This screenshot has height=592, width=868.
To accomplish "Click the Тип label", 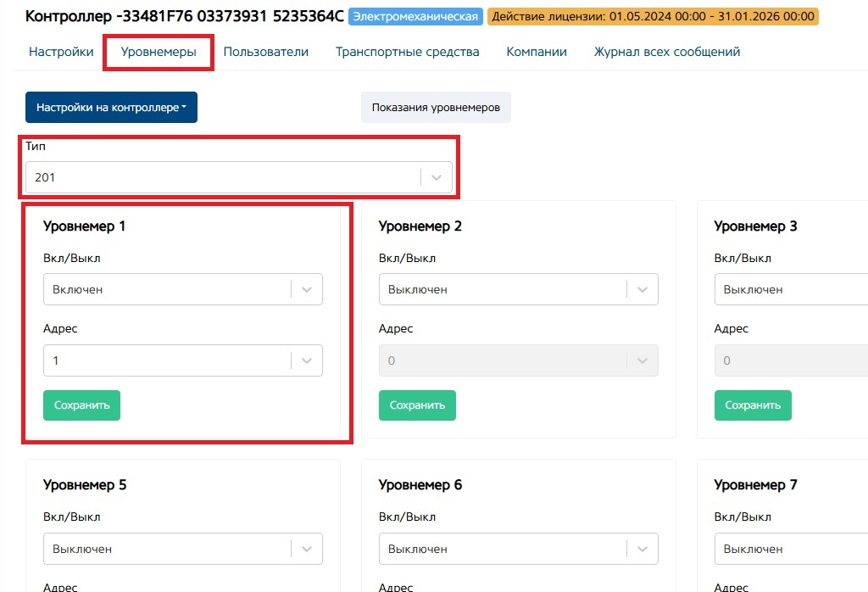I will point(36,146).
